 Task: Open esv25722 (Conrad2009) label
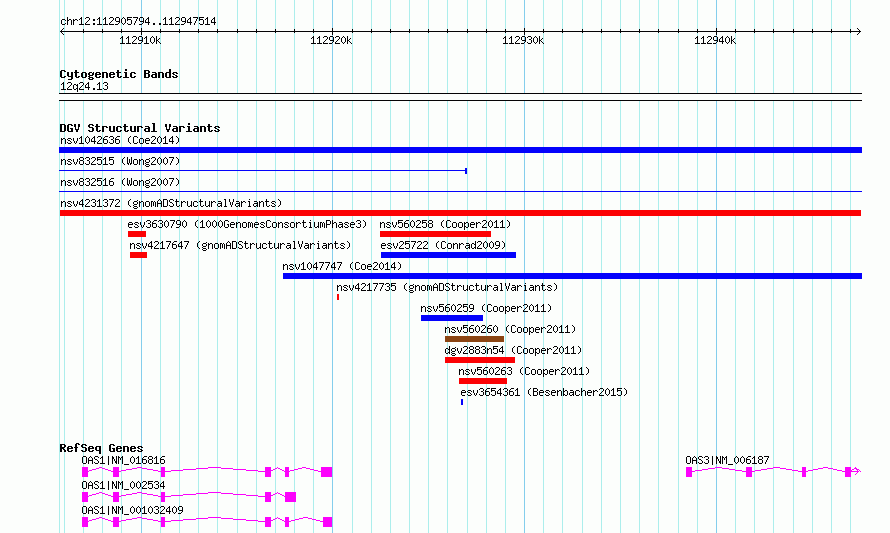(443, 245)
